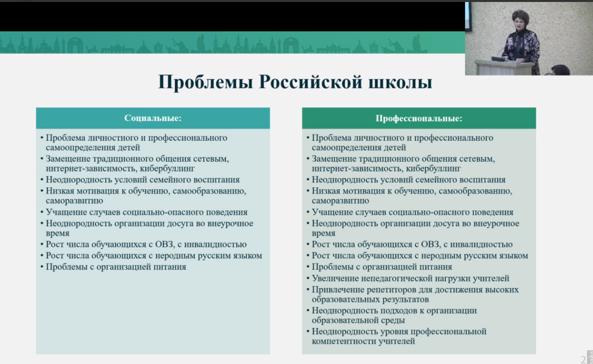Screen dimensions: 593x364
Task: Click slide number 2 at bottom right
Action: (x=583, y=359)
